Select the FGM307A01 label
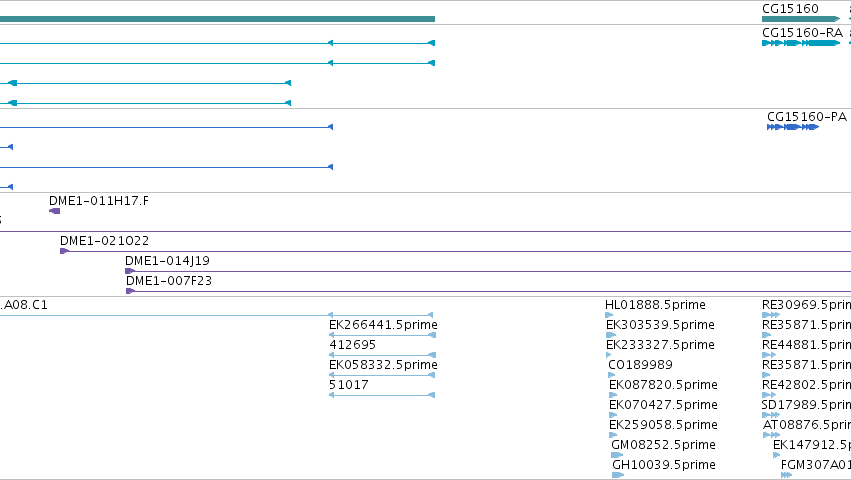The image size is (851, 480). point(816,465)
